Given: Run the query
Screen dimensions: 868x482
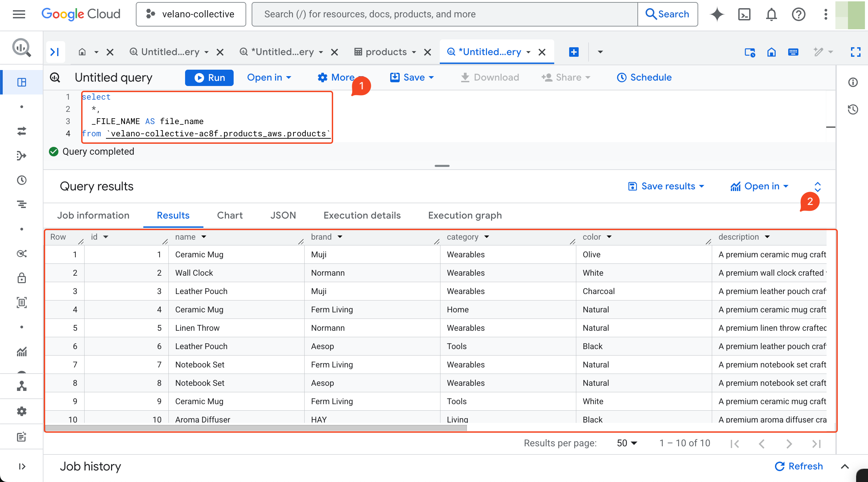Looking at the screenshot, I should [x=209, y=78].
